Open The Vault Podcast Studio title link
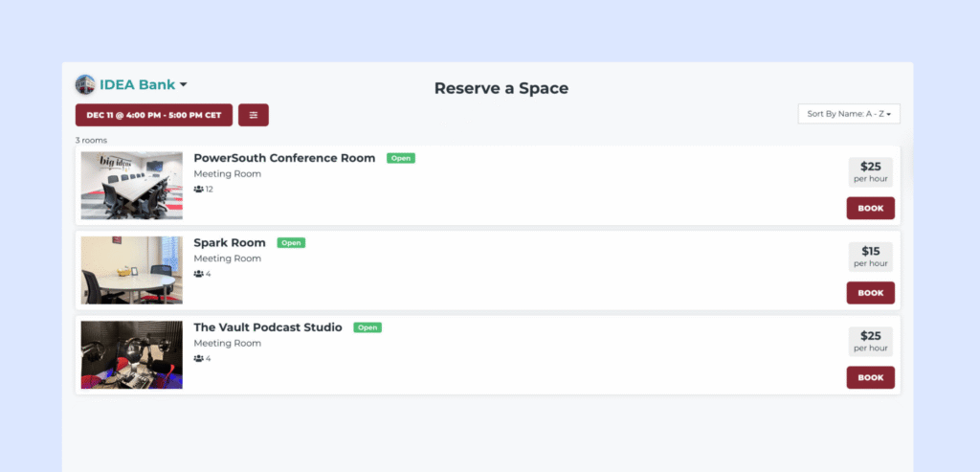The image size is (980, 472). 268,327
